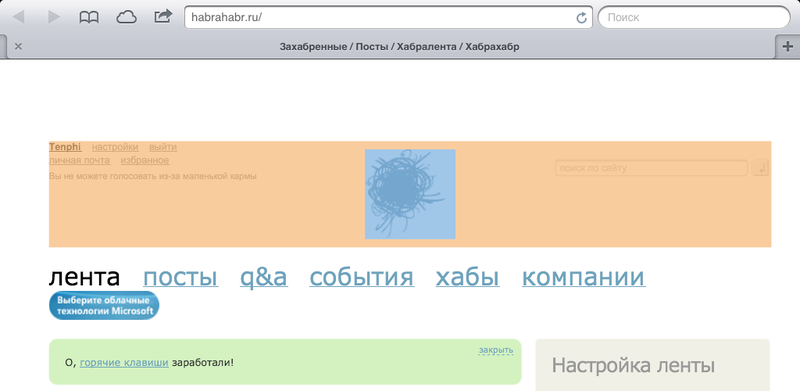The image size is (800, 391).
Task: Select the Захабренные / Посты tab title
Action: (x=399, y=47)
